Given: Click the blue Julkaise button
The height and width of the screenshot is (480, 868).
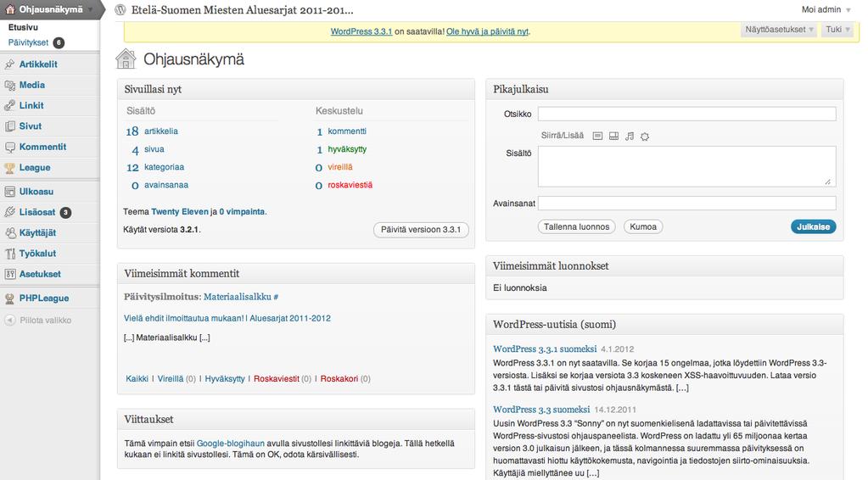Looking at the screenshot, I should point(813,226).
